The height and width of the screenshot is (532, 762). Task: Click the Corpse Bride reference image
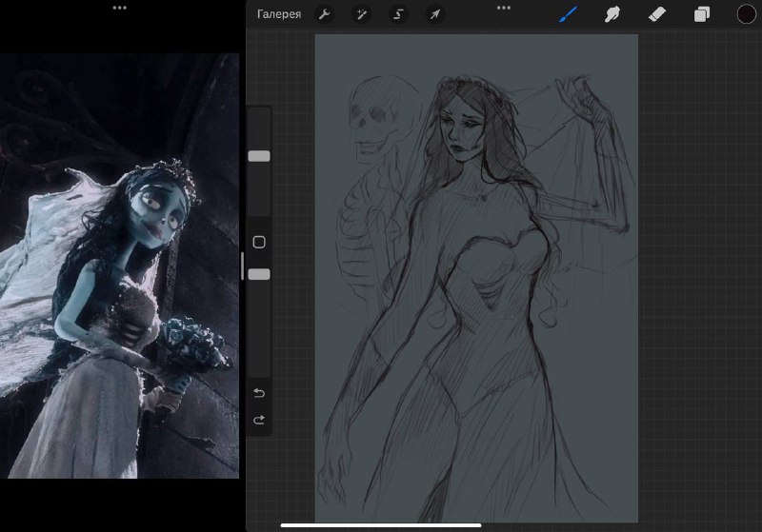[x=120, y=266]
